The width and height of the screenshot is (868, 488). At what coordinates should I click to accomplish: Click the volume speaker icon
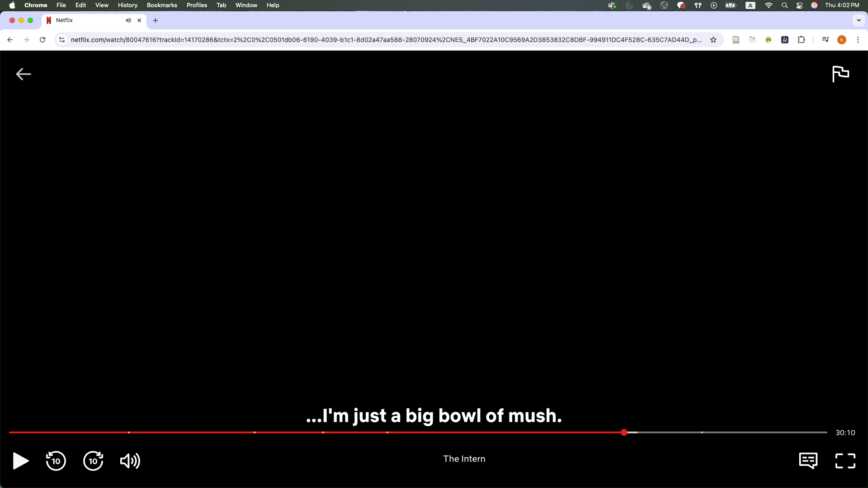pos(130,461)
